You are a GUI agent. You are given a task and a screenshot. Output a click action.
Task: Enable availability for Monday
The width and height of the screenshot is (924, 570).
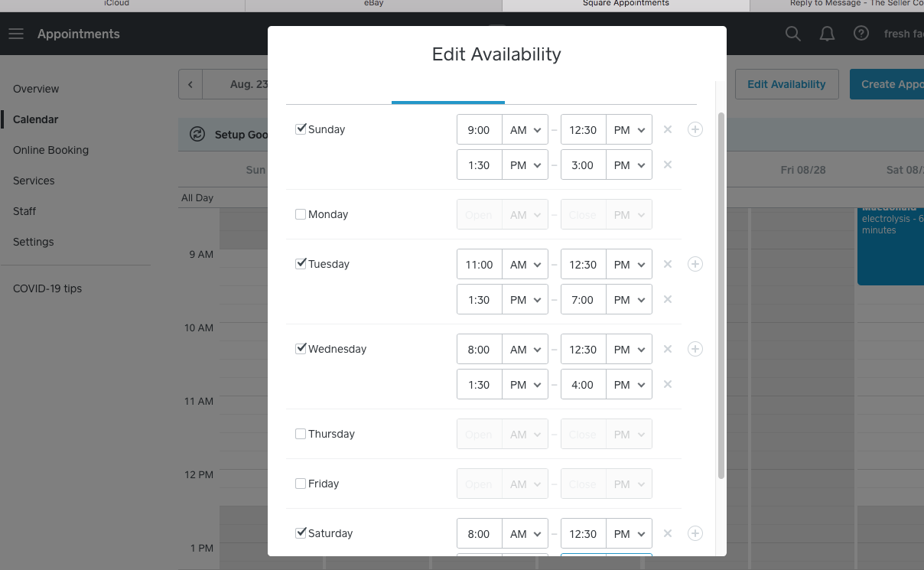point(301,213)
